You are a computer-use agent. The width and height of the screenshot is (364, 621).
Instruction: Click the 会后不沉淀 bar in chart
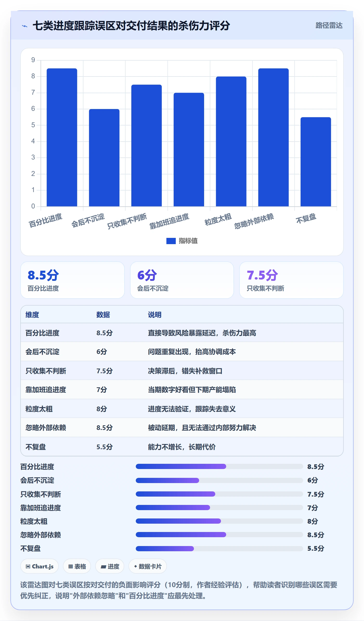pyautogui.click(x=104, y=158)
